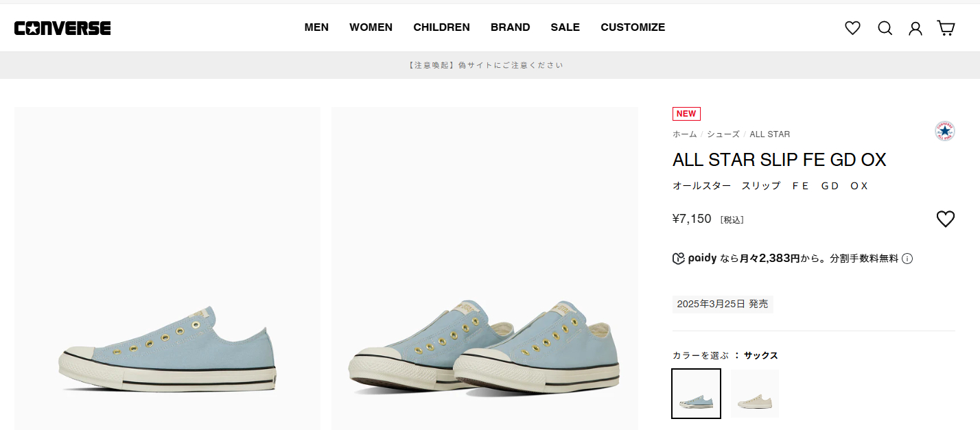Open the CHILDREN menu
This screenshot has height=430, width=980.
pos(441,27)
